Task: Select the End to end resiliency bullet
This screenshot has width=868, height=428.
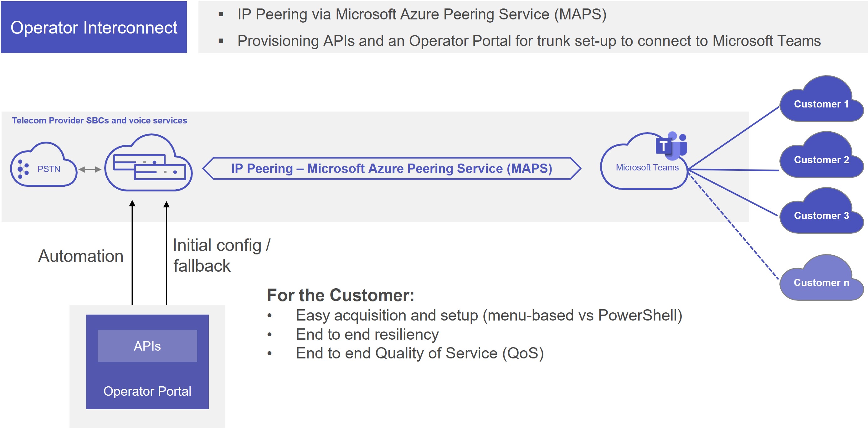Action: [367, 334]
